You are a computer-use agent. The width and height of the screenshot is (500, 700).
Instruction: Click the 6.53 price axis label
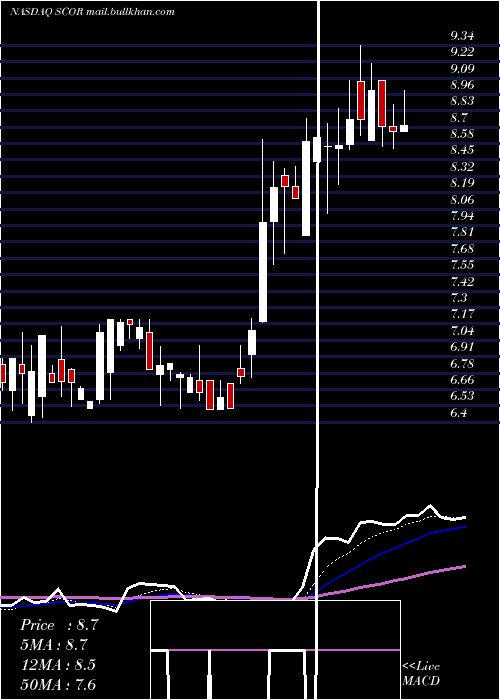(x=462, y=396)
